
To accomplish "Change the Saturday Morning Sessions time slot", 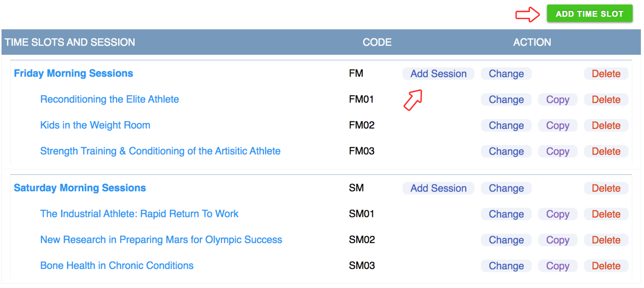I will 506,188.
